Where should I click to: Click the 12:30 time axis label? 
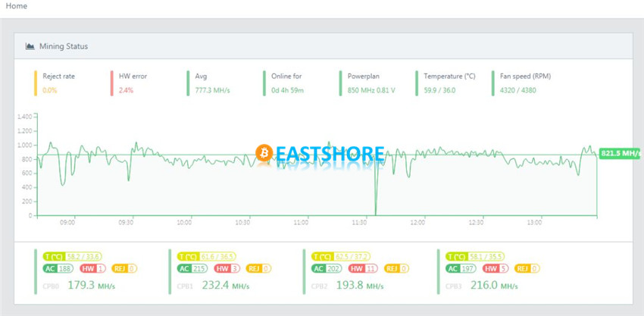click(x=476, y=223)
